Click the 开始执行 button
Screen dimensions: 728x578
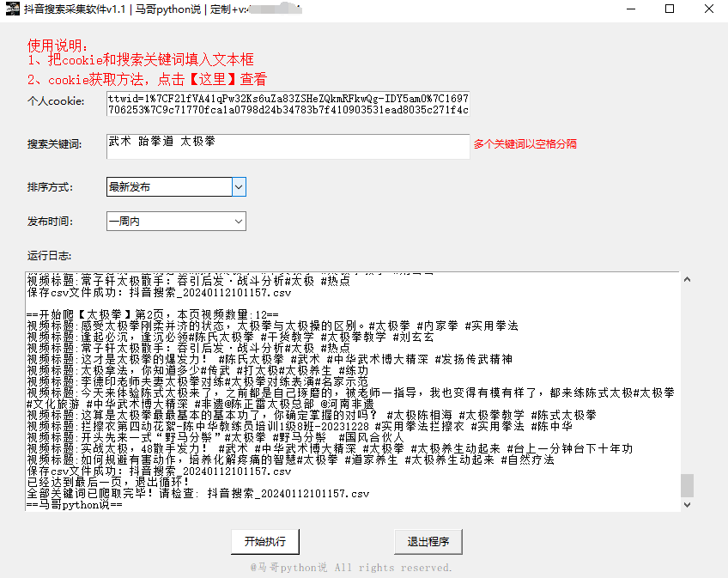(265, 541)
